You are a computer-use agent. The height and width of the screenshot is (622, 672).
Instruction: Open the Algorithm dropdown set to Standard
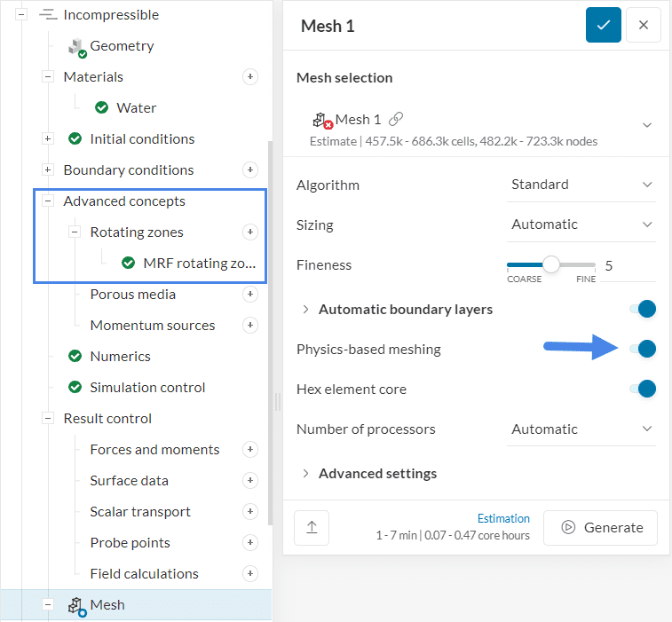click(581, 185)
